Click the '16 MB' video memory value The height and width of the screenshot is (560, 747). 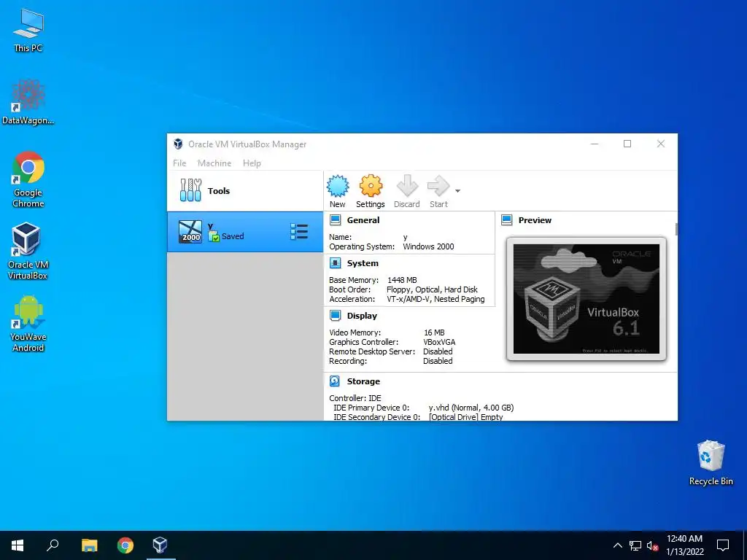tap(434, 332)
